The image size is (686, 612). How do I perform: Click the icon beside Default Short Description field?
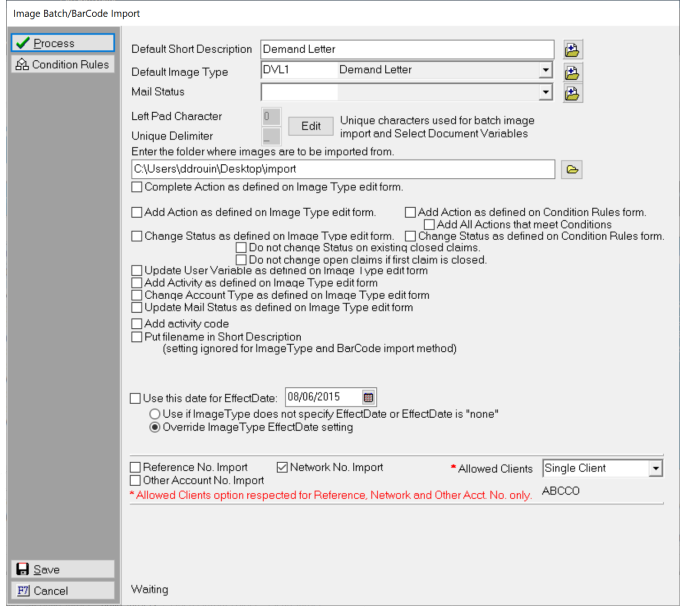(x=572, y=49)
